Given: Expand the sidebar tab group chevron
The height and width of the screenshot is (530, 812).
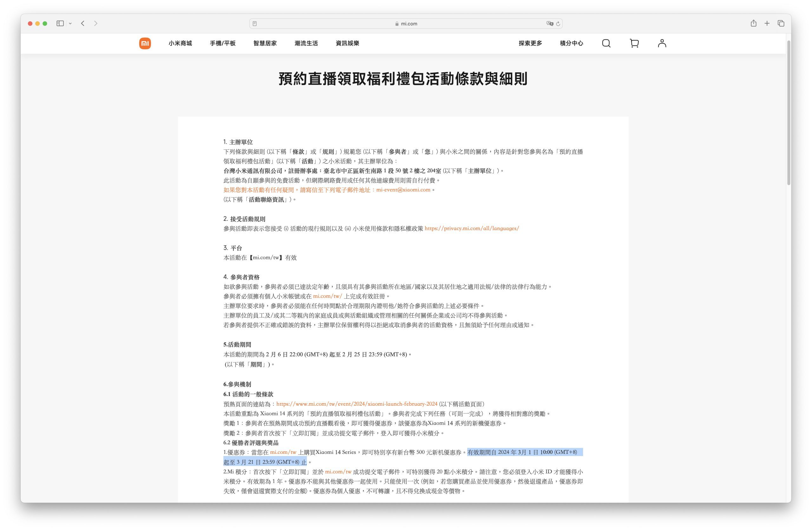Looking at the screenshot, I should tap(70, 23).
